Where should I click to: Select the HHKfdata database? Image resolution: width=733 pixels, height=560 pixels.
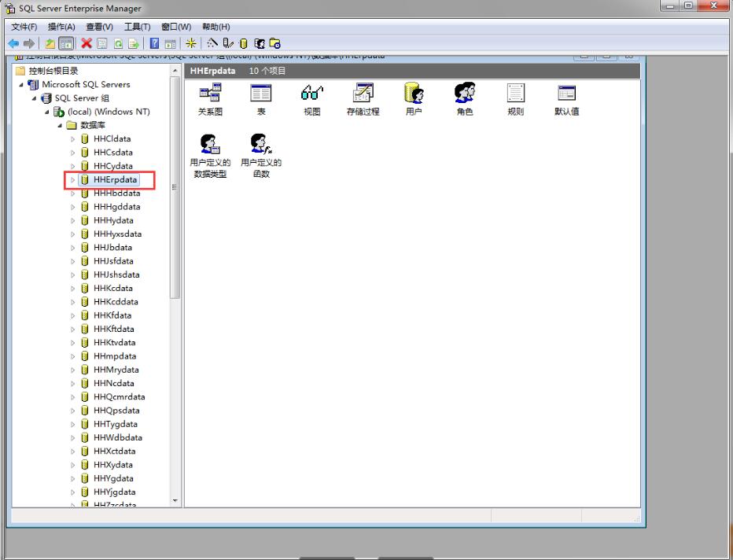pyautogui.click(x=112, y=315)
